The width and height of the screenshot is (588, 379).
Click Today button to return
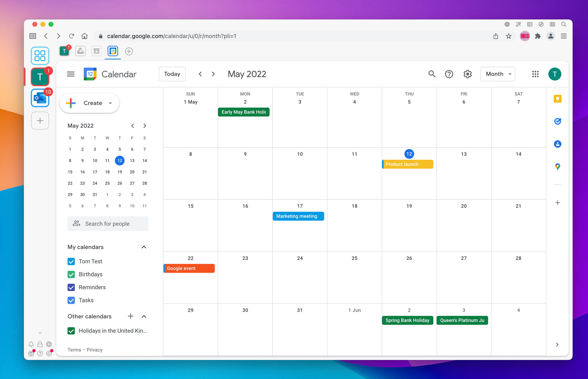tap(171, 74)
